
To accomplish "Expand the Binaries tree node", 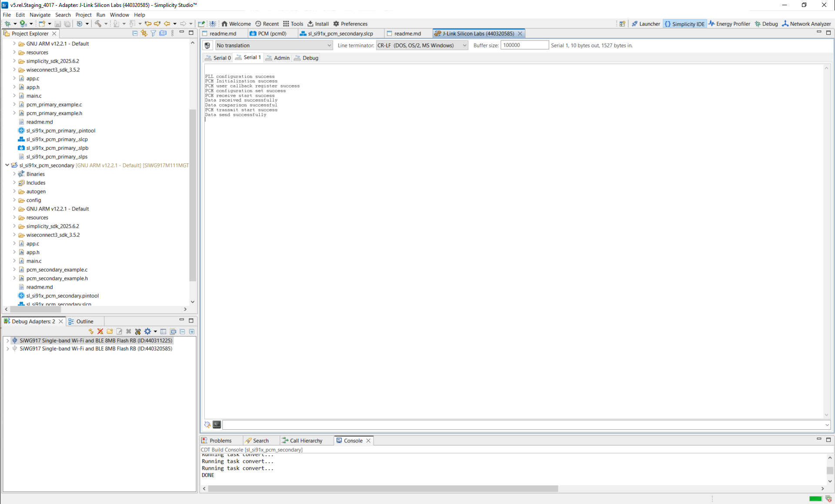I will tap(14, 174).
